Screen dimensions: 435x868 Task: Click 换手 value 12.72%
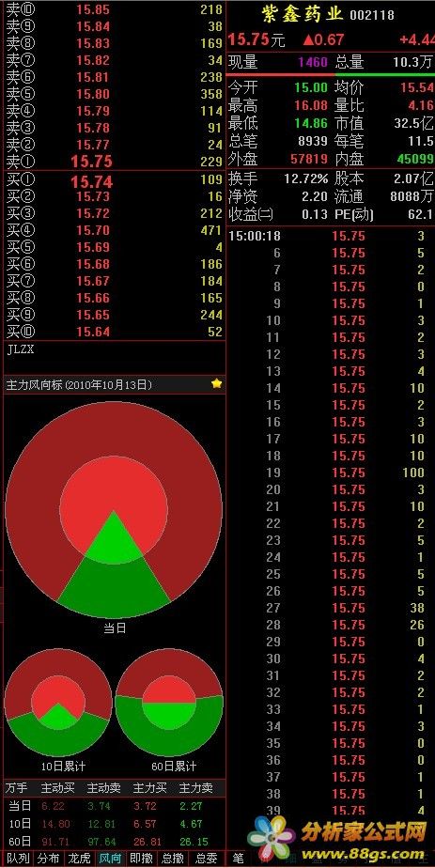coord(306,178)
